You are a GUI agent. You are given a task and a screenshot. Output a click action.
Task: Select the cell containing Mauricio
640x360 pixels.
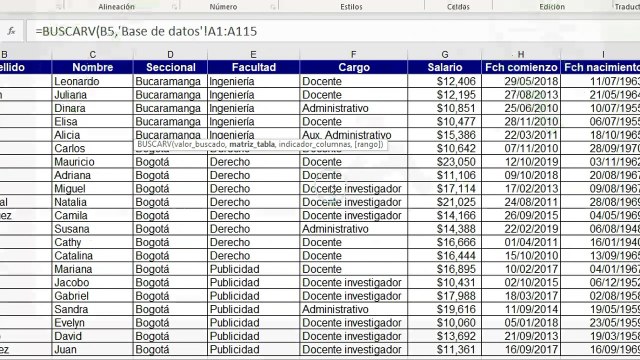point(93,162)
